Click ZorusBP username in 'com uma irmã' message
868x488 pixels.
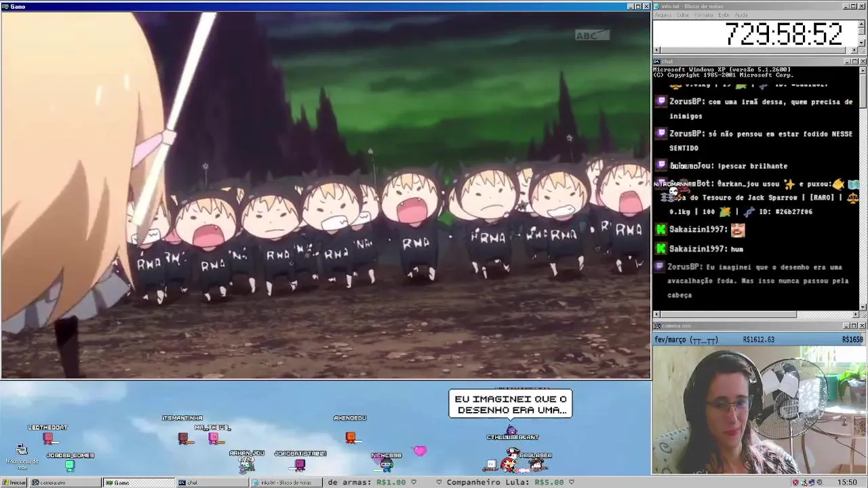click(x=686, y=102)
